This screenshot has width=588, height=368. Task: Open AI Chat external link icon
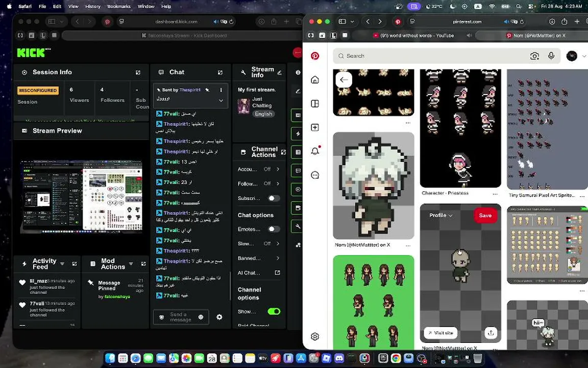click(x=277, y=272)
